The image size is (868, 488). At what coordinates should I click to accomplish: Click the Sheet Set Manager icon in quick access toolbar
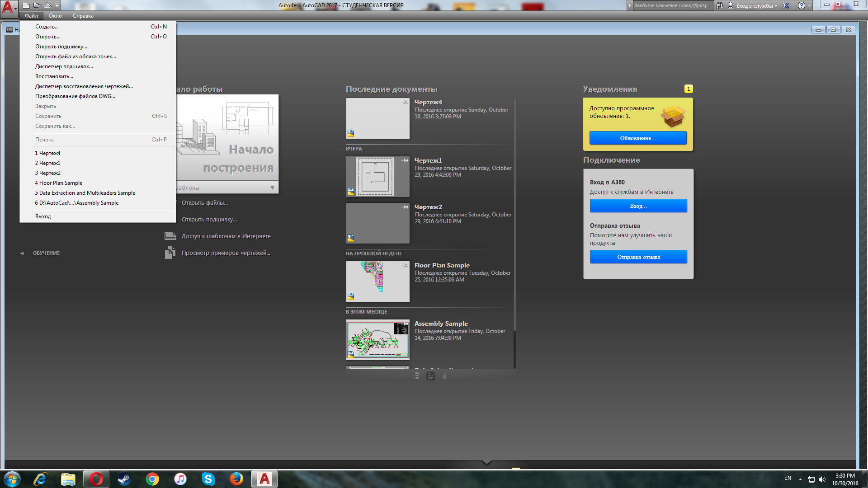47,5
